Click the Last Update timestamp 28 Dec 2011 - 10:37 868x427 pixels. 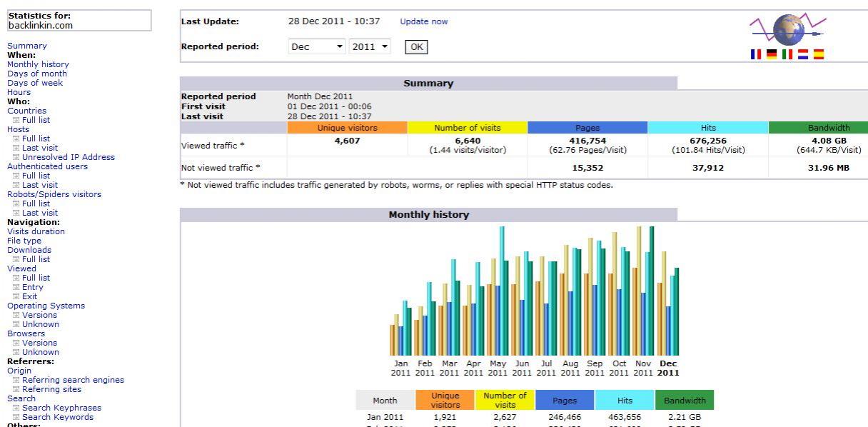click(334, 21)
